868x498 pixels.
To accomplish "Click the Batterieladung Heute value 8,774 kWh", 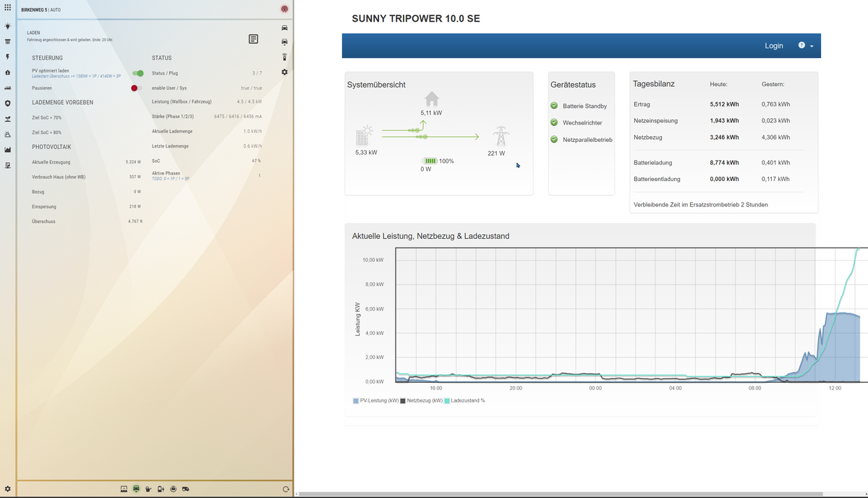I will coord(725,163).
